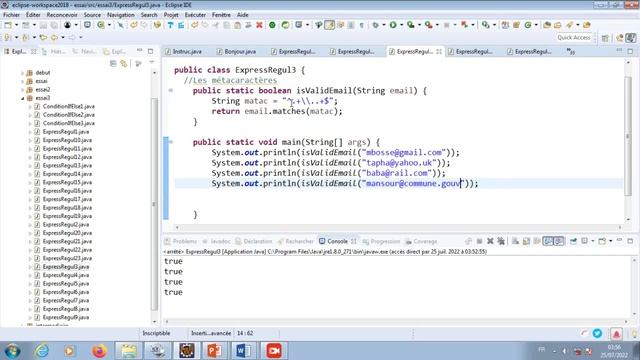Viewport: 640px width, 360px height.
Task: Expand the debut package in Package Explorer
Action: coord(22,73)
